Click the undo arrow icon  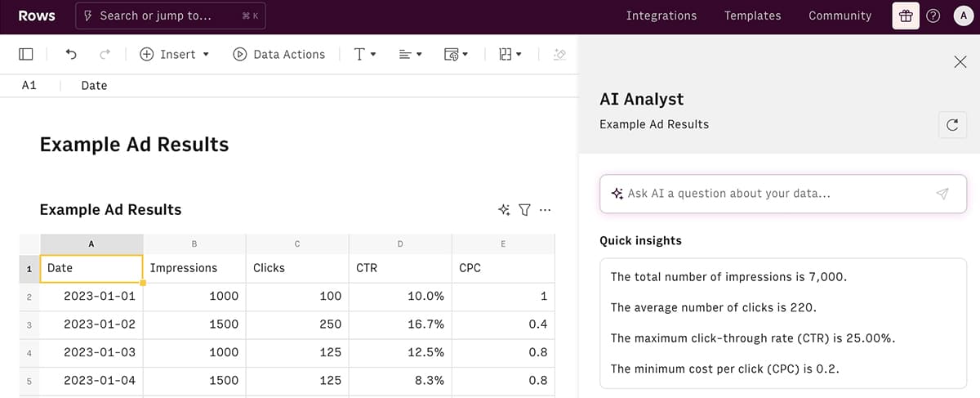tap(71, 54)
